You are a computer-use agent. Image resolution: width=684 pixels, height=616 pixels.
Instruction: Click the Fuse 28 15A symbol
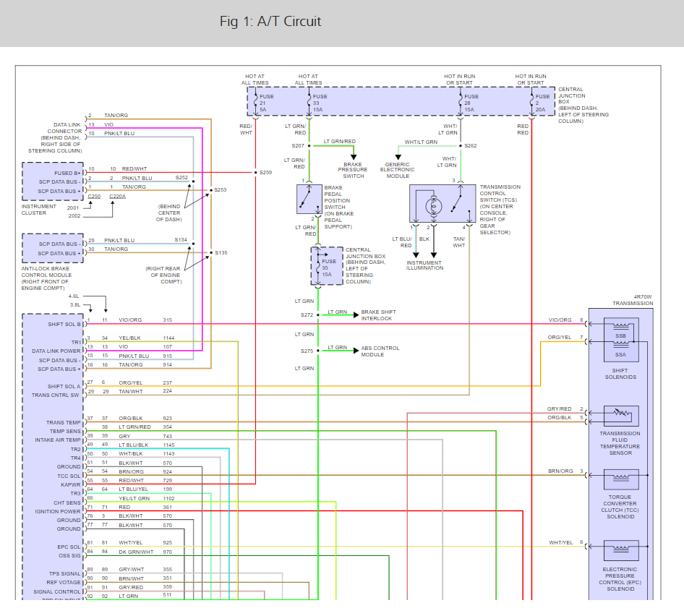(461, 103)
